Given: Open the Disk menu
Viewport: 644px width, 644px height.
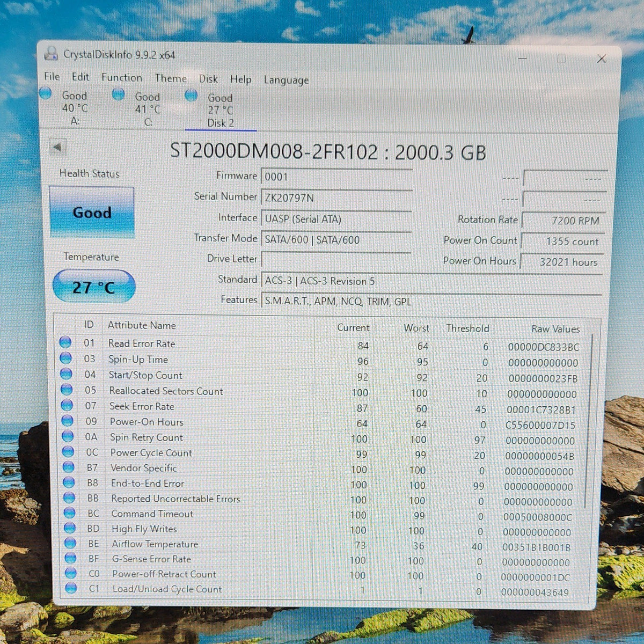Looking at the screenshot, I should click(208, 79).
